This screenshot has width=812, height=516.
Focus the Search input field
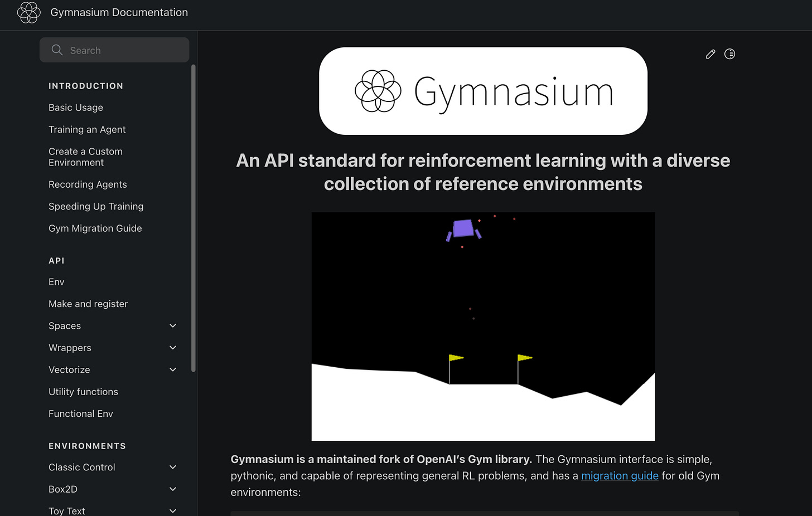click(114, 50)
